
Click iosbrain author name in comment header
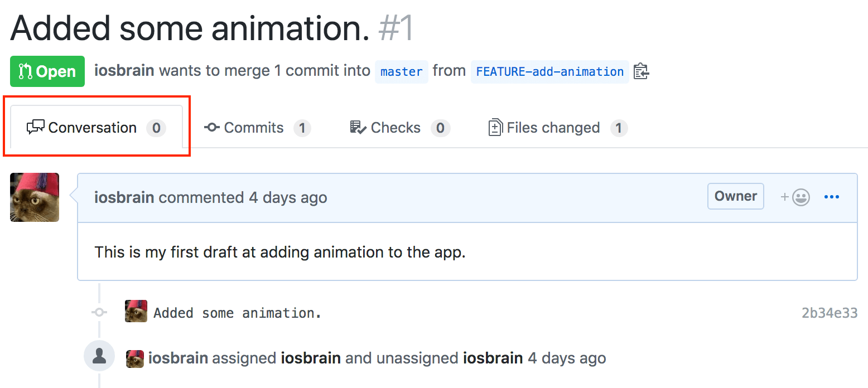[x=124, y=198]
